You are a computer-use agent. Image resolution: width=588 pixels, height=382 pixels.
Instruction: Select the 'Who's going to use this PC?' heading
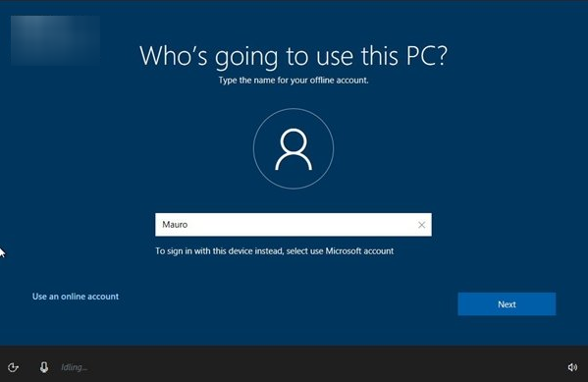pyautogui.click(x=294, y=56)
